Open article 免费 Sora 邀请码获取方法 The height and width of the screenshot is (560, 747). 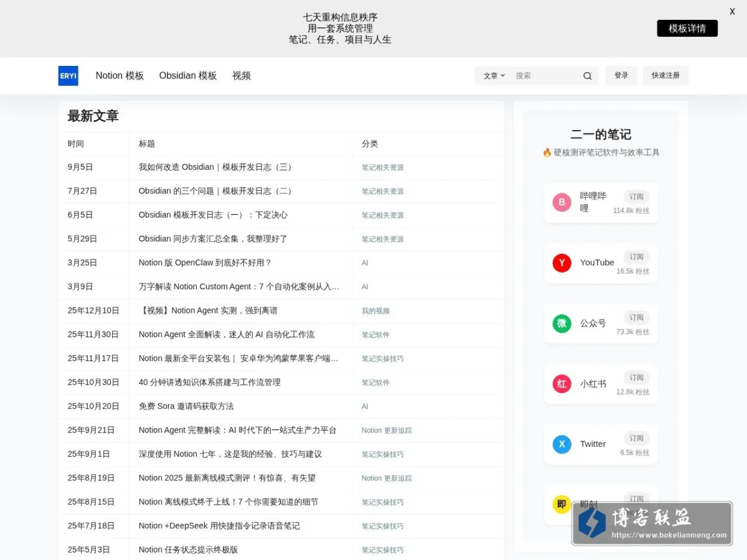coord(186,406)
